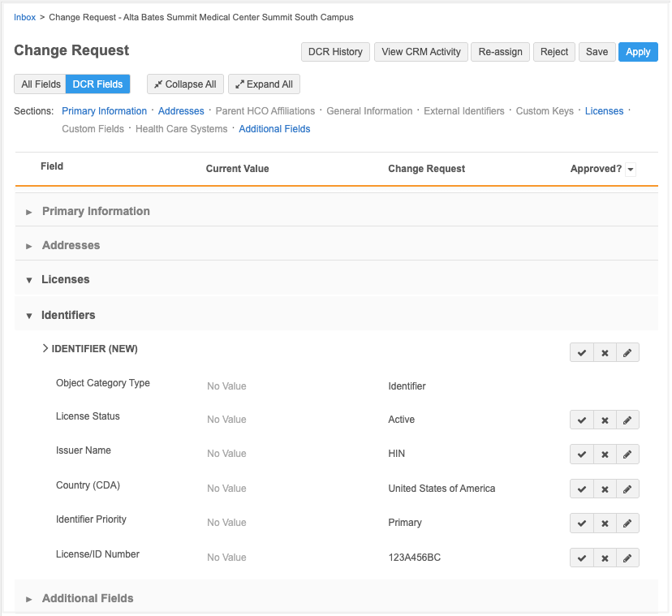Viewport: 672px width, 616px height.
Task: Reject the License/ID Number change
Action: (605, 558)
